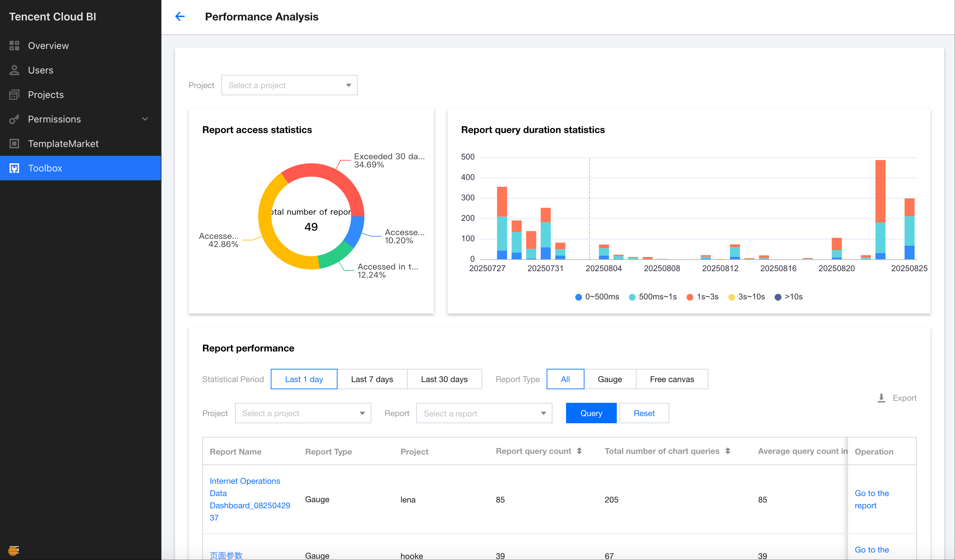Select Last 7 days period
The width and height of the screenshot is (955, 560).
(372, 379)
